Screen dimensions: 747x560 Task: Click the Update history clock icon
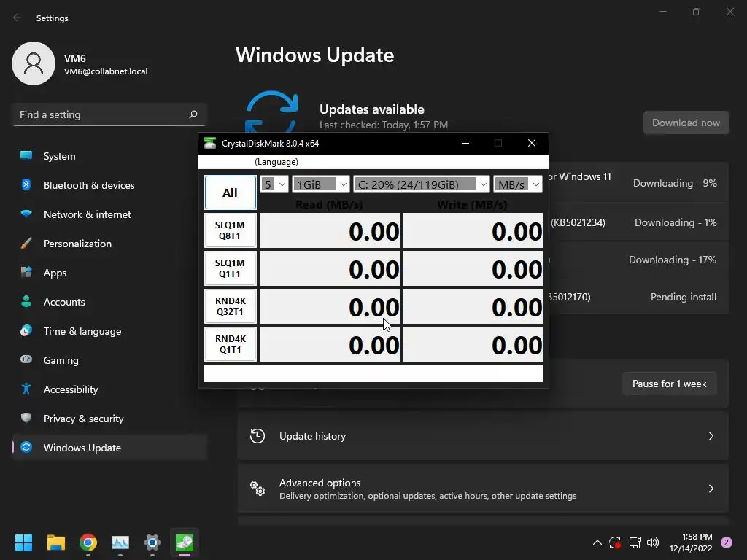(x=258, y=436)
